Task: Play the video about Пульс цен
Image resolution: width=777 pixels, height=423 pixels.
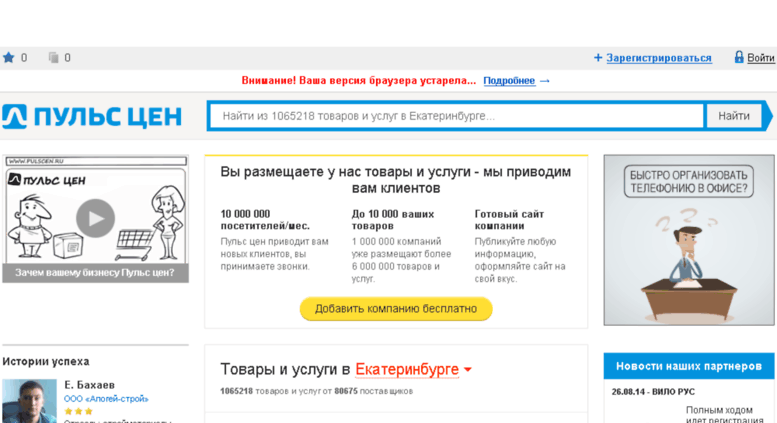Action: point(95,218)
